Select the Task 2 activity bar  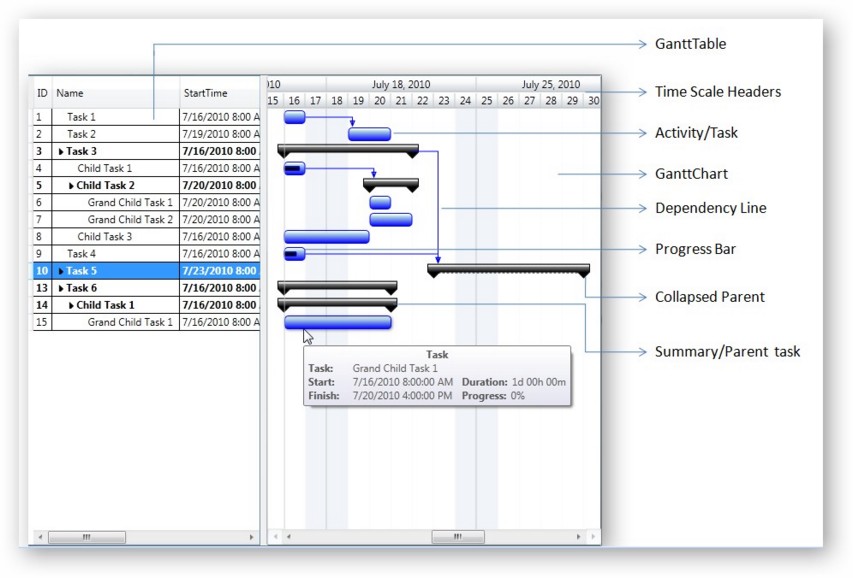[x=369, y=134]
